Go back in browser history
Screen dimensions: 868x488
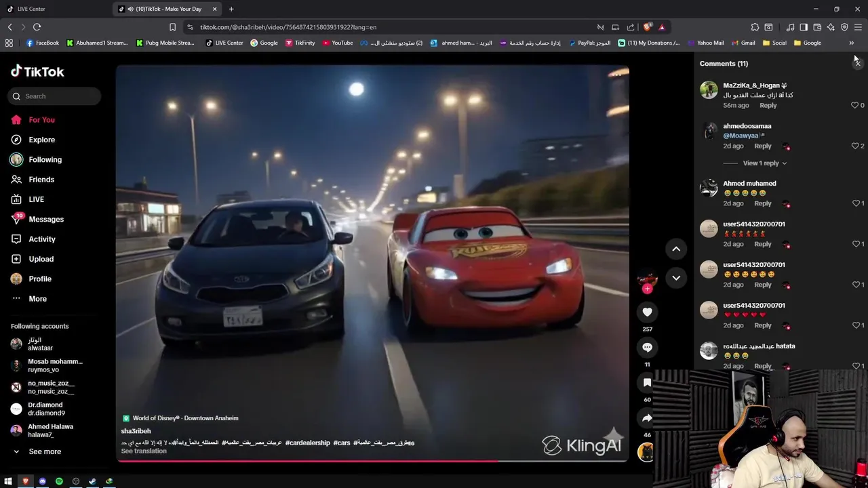9,27
